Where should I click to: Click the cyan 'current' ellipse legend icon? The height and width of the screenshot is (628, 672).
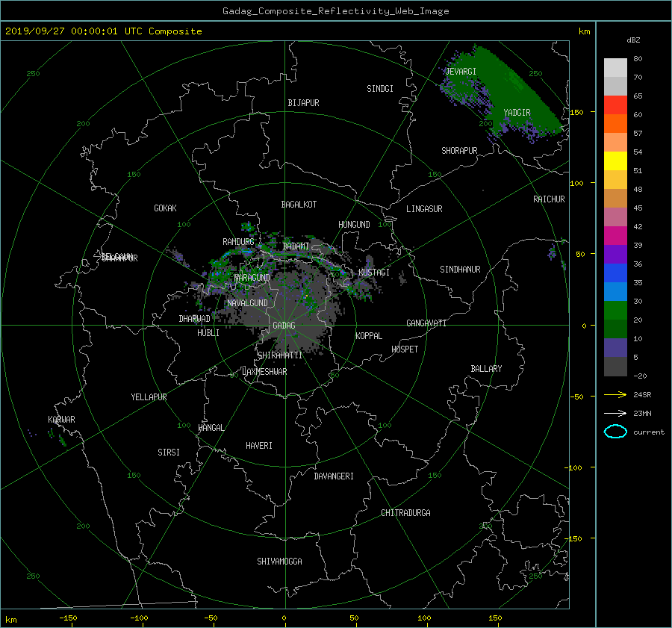(615, 432)
